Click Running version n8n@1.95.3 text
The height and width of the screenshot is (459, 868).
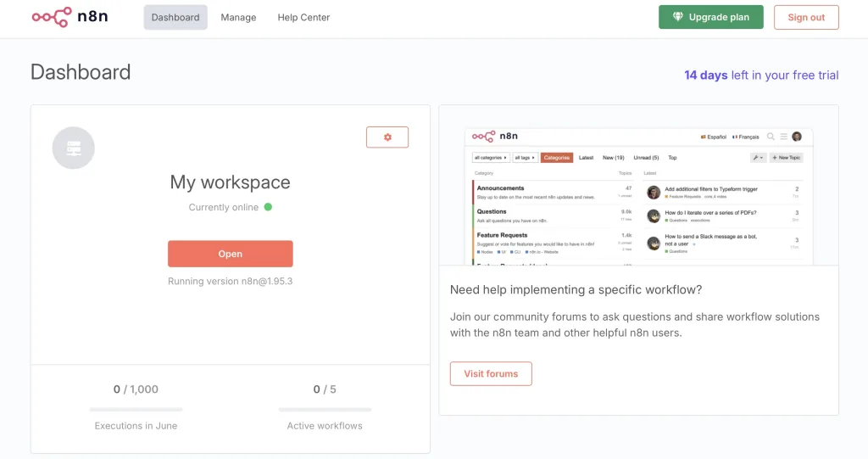[231, 281]
